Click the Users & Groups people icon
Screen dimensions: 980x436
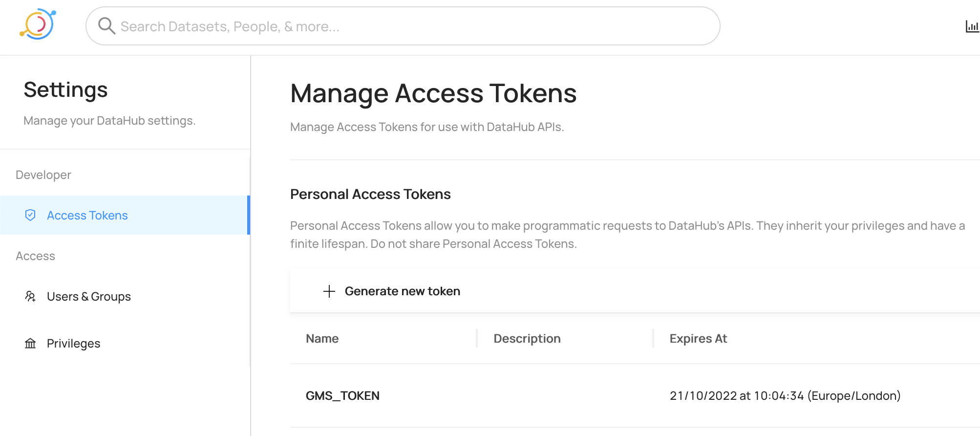click(x=30, y=296)
